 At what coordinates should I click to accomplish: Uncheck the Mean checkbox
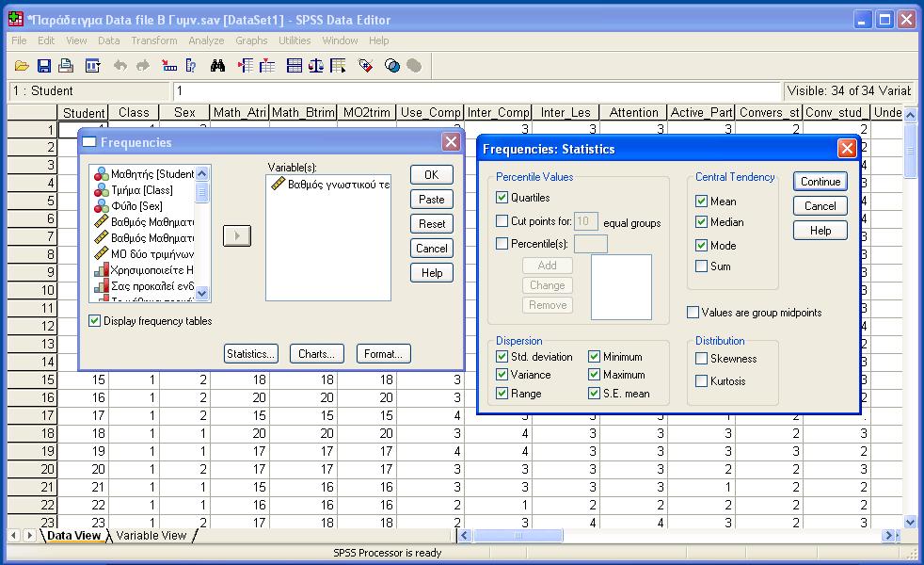[x=701, y=202]
